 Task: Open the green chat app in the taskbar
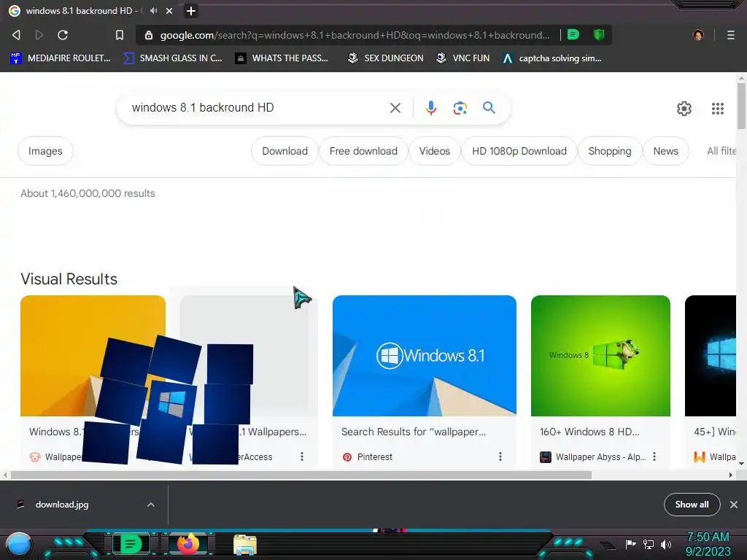131,543
